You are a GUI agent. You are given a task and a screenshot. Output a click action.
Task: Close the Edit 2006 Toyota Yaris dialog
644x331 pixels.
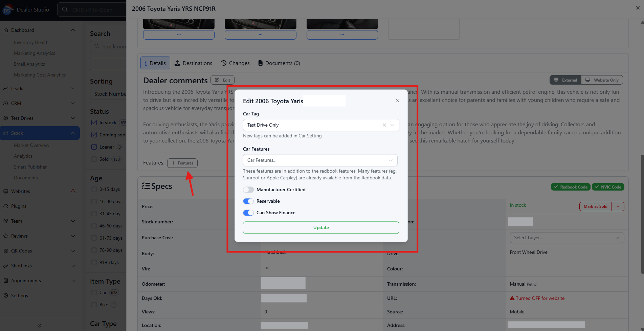coord(397,101)
